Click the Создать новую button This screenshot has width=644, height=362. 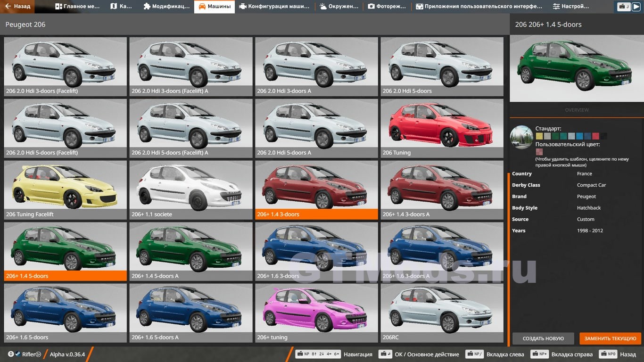(x=543, y=338)
